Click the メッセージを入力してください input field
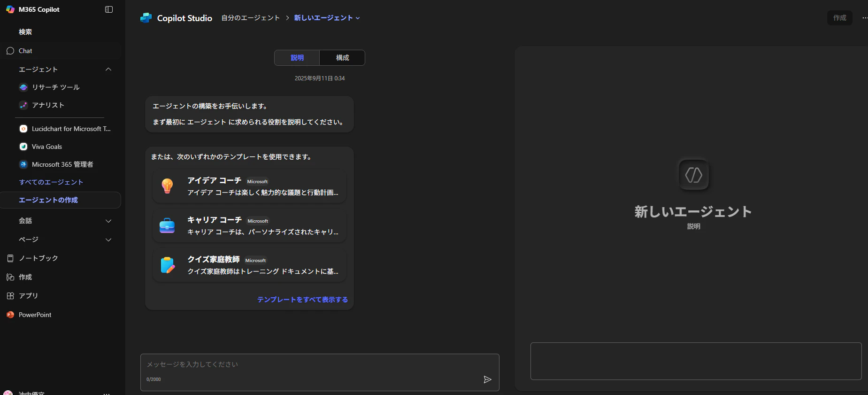 (320, 372)
